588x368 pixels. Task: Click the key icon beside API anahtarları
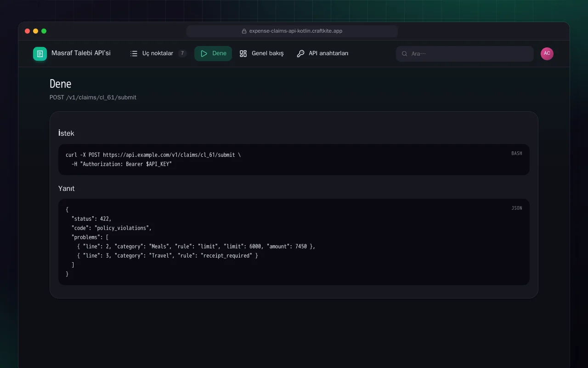click(300, 53)
